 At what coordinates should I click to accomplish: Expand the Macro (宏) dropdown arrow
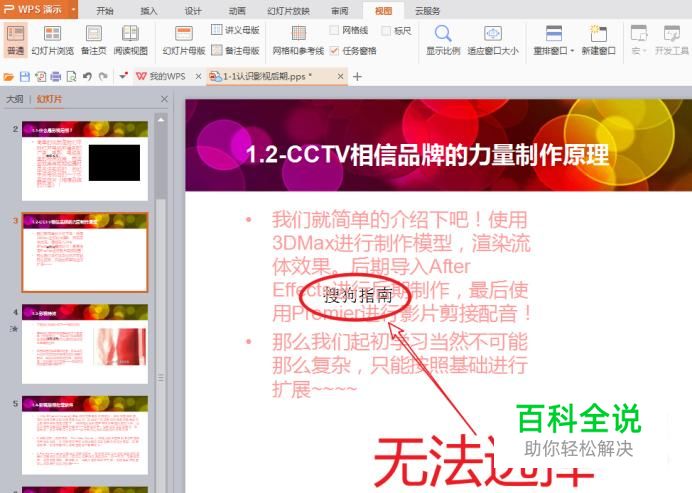click(645, 51)
